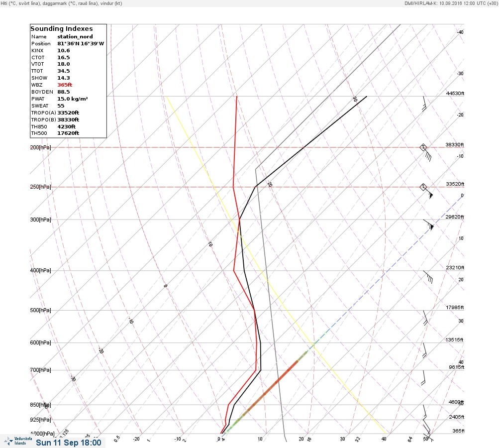499x448 pixels.
Task: Click the 29620ft altitude label
Action: 455,217
